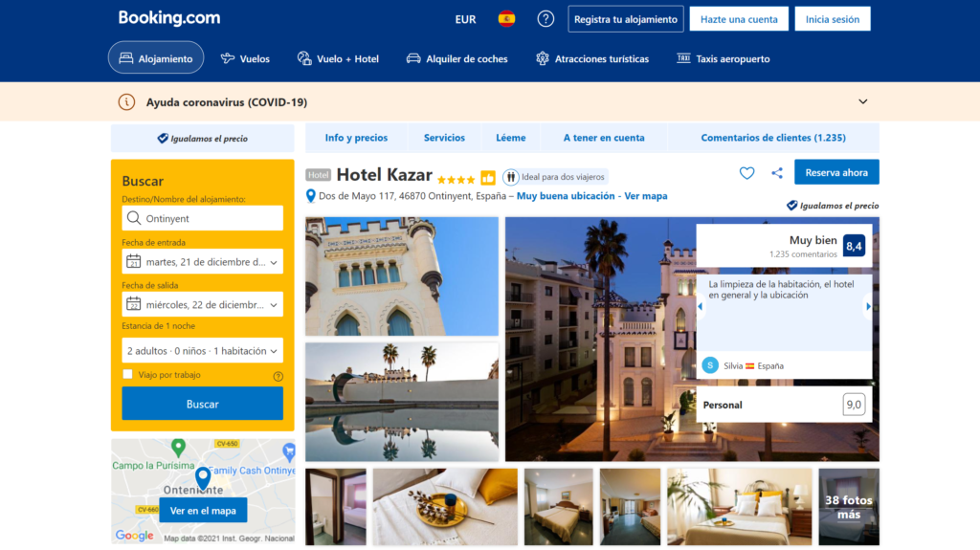Open the help question mark icon

[546, 19]
